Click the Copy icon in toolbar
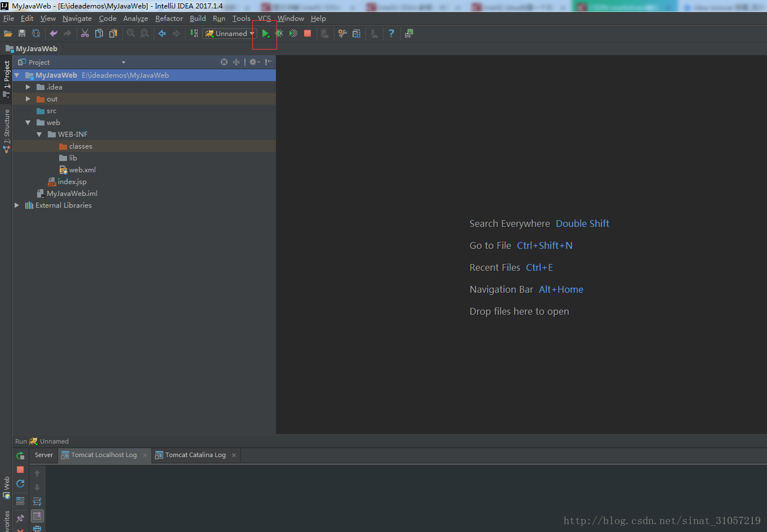The height and width of the screenshot is (532, 767). pos(99,34)
